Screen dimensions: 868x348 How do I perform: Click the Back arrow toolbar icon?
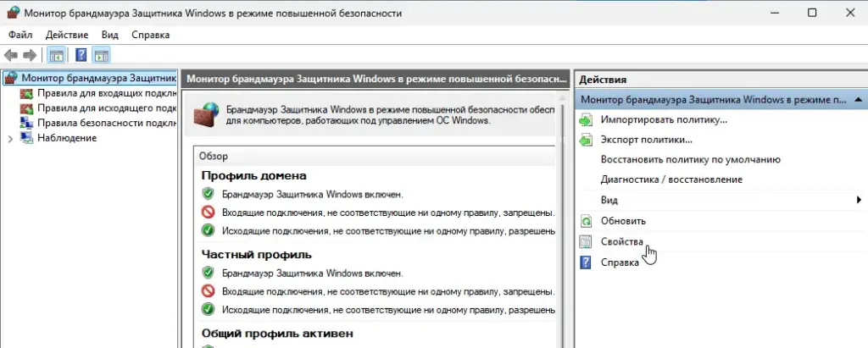click(11, 55)
